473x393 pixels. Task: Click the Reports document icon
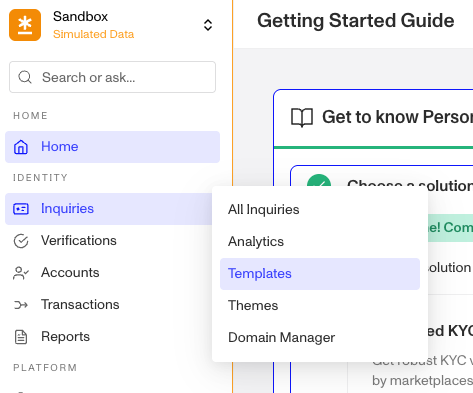tap(21, 337)
